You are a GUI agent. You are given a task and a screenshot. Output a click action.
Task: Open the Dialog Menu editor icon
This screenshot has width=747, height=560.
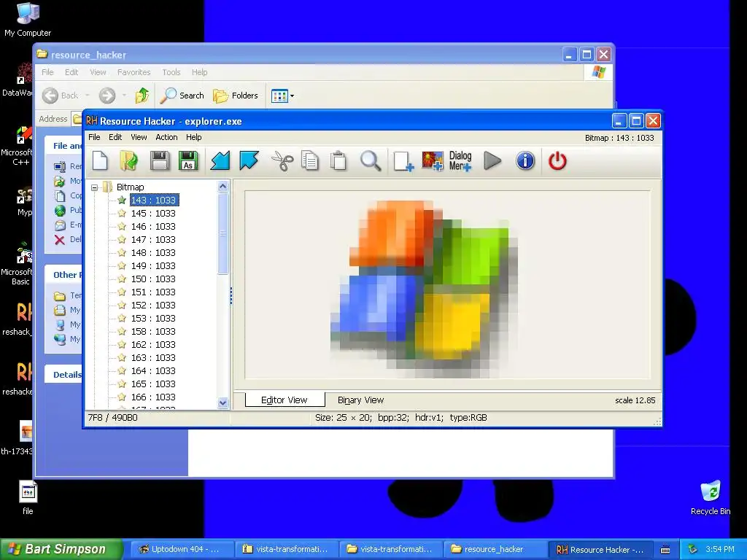pyautogui.click(x=460, y=161)
